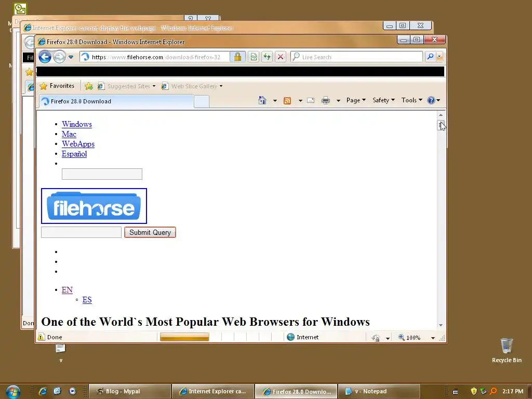Launch Internet Explorer from Quick Launch
The image size is (532, 399).
click(43, 391)
